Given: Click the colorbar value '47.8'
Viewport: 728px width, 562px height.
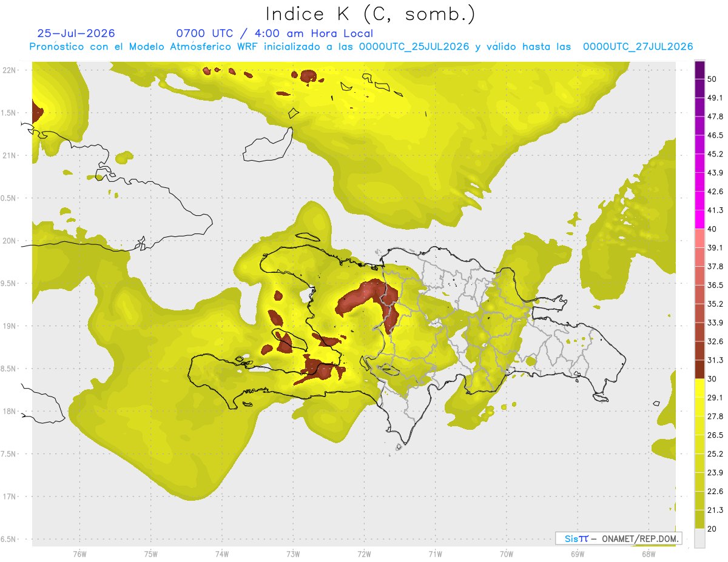Looking at the screenshot, I should (715, 116).
